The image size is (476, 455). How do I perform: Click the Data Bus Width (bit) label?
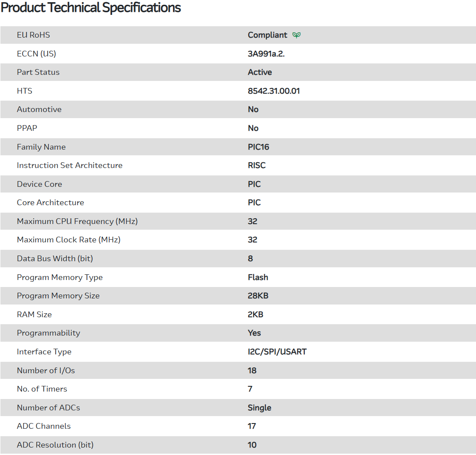55,259
